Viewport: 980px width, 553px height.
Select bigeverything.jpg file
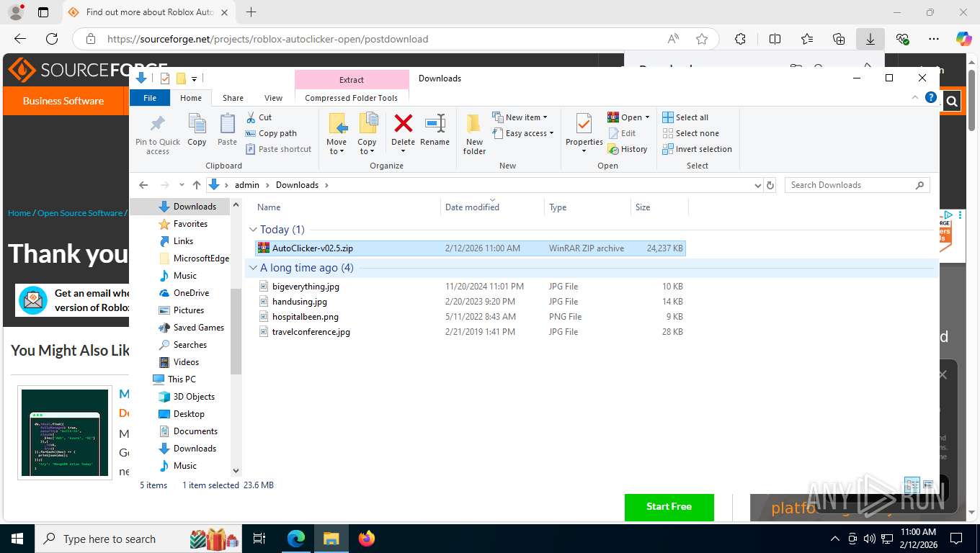point(471,286)
